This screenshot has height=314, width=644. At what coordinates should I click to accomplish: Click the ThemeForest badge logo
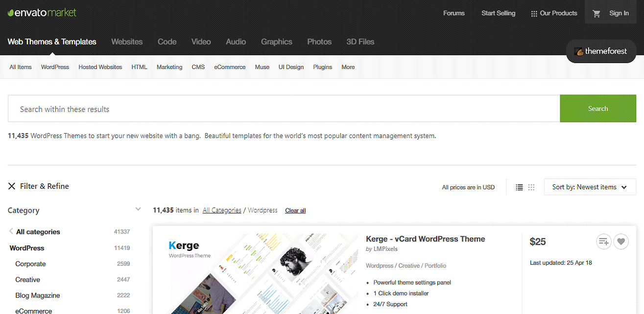(x=601, y=51)
